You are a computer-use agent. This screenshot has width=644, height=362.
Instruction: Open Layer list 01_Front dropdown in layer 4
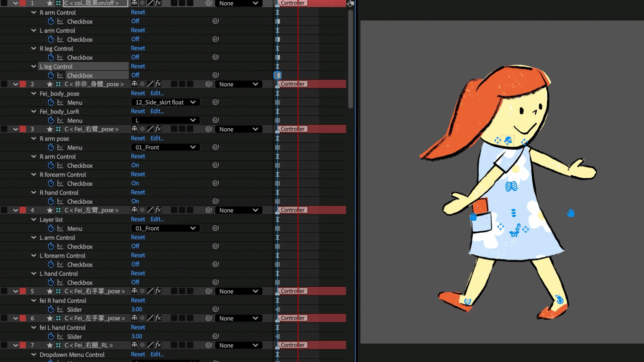pos(165,228)
